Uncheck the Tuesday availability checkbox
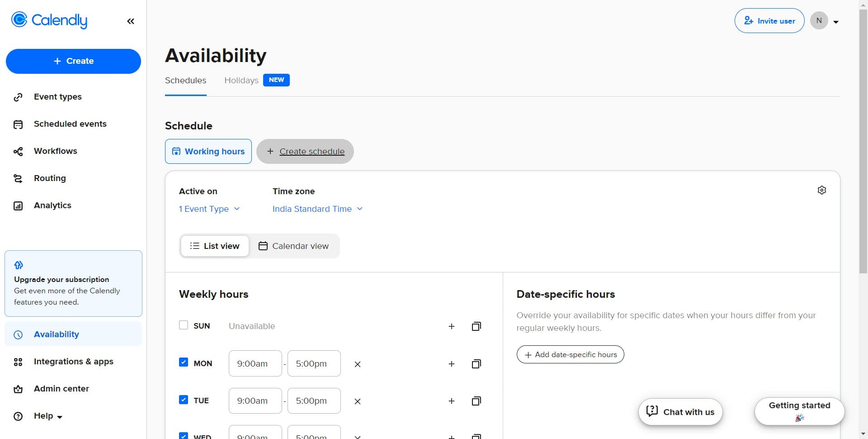The image size is (868, 439). coord(184,400)
